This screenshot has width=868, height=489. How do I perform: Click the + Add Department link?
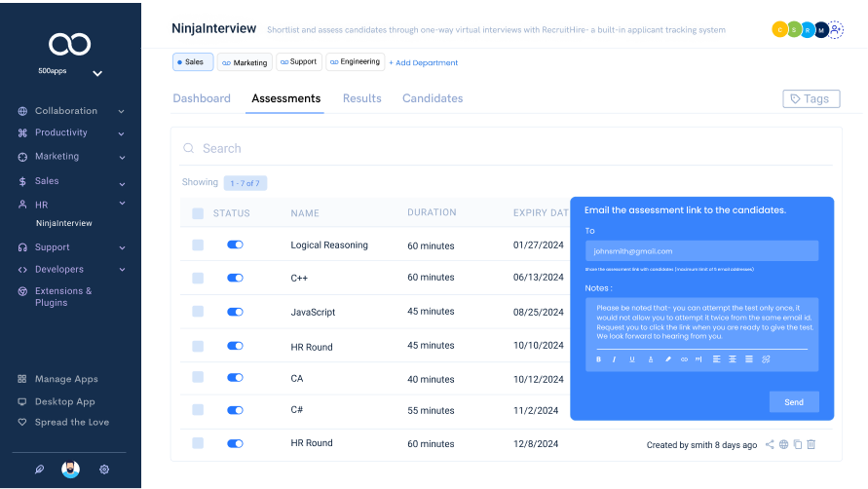click(424, 62)
